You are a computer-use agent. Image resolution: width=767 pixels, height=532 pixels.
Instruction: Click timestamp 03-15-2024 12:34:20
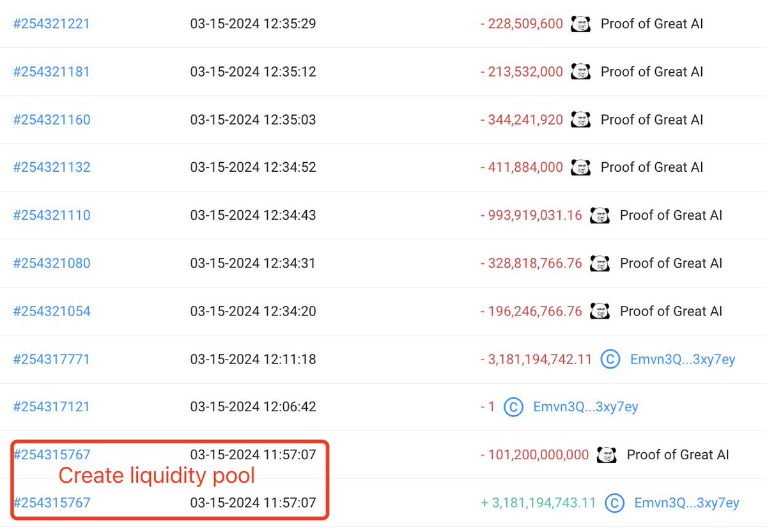click(x=253, y=311)
